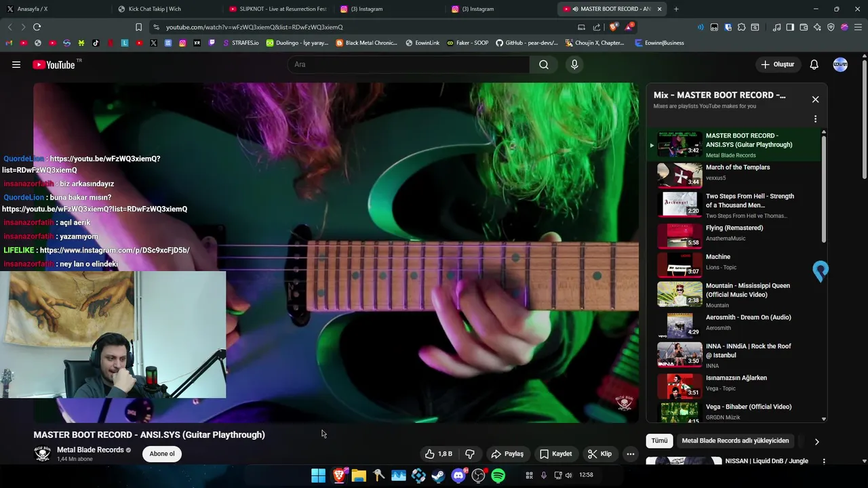Select Metal Blade Records adlı yükleyiciden chip
Screen dimensions: 868x488
(735, 441)
